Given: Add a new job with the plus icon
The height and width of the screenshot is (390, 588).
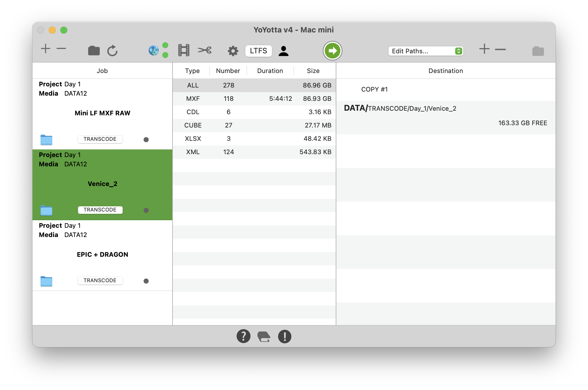Looking at the screenshot, I should click(46, 49).
